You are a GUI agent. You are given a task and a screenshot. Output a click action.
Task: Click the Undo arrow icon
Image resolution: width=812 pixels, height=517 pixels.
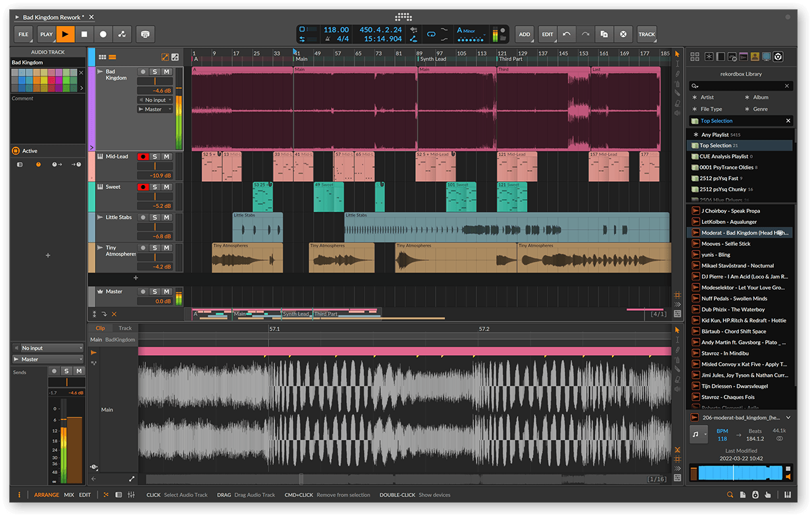point(567,34)
